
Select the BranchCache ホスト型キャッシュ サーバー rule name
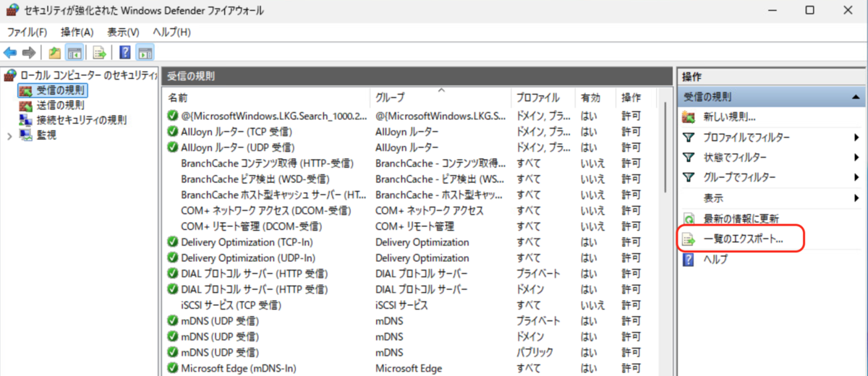[x=273, y=195]
